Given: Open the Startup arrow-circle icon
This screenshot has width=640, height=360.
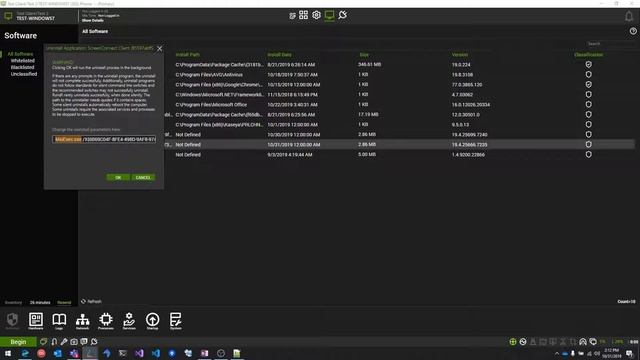Looking at the screenshot, I should click(x=152, y=320).
